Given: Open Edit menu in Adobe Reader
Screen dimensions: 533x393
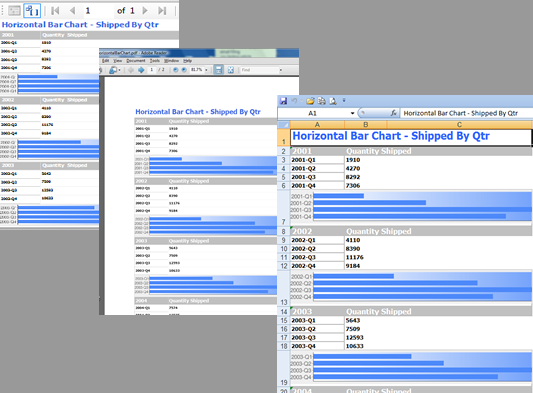Looking at the screenshot, I should coord(105,61).
